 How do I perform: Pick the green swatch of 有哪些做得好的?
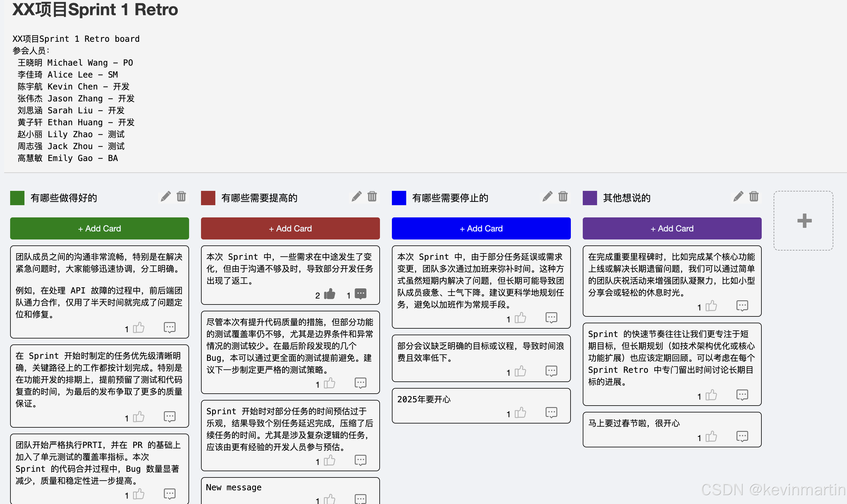[17, 198]
